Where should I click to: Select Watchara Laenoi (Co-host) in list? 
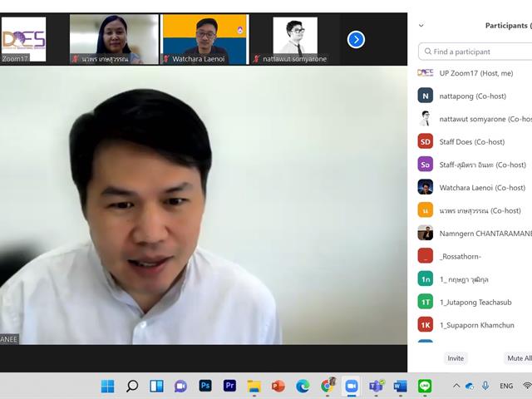coord(475,188)
